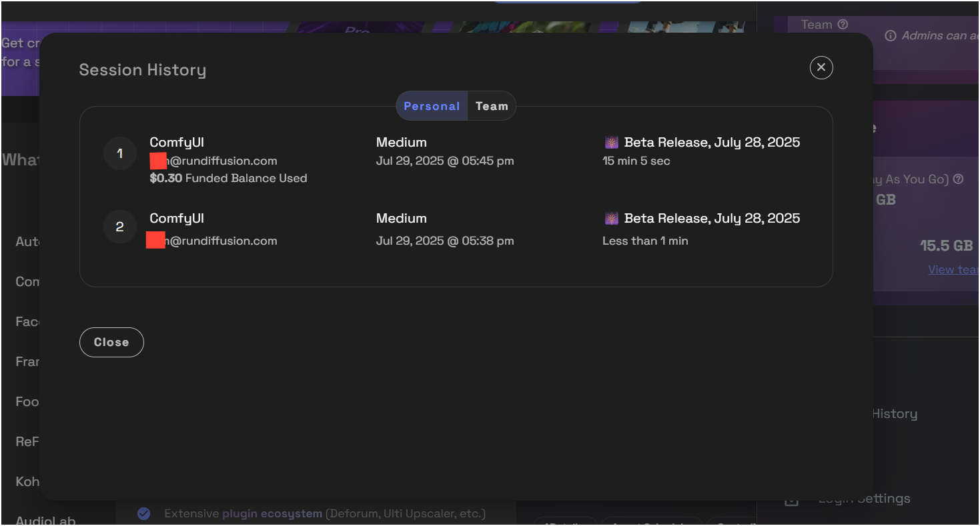Image resolution: width=980 pixels, height=526 pixels.
Task: Click the Less than 1 min duration
Action: point(645,241)
